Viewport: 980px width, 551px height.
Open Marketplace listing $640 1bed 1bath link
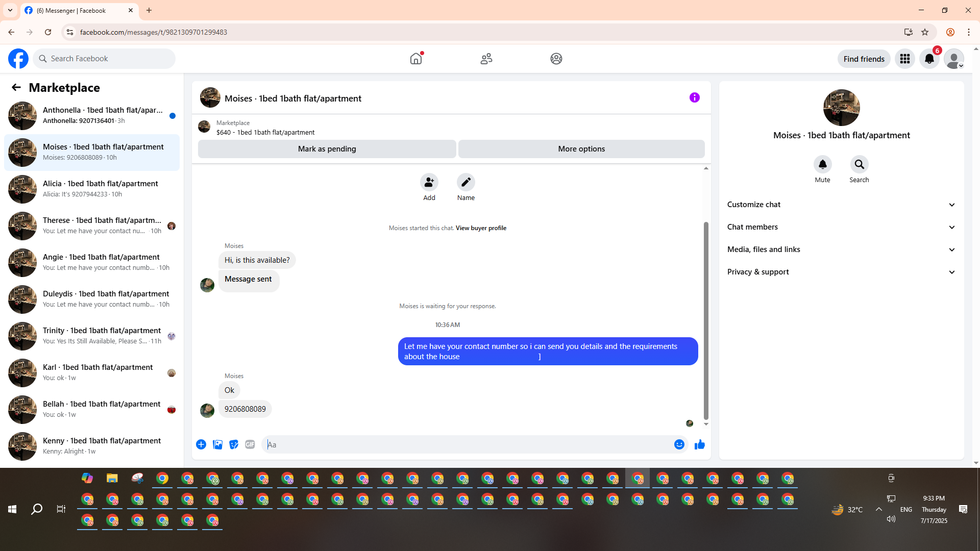(265, 132)
